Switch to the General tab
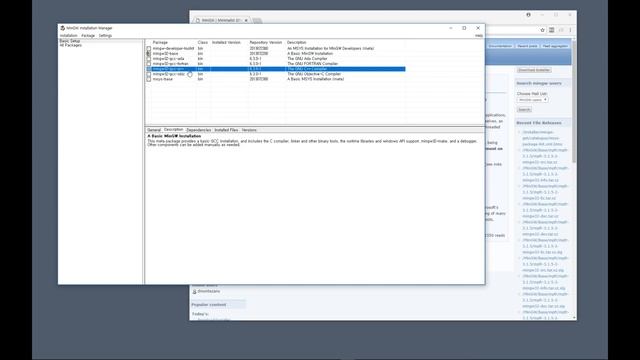Screen dimensions: 640x360 click(x=154, y=130)
